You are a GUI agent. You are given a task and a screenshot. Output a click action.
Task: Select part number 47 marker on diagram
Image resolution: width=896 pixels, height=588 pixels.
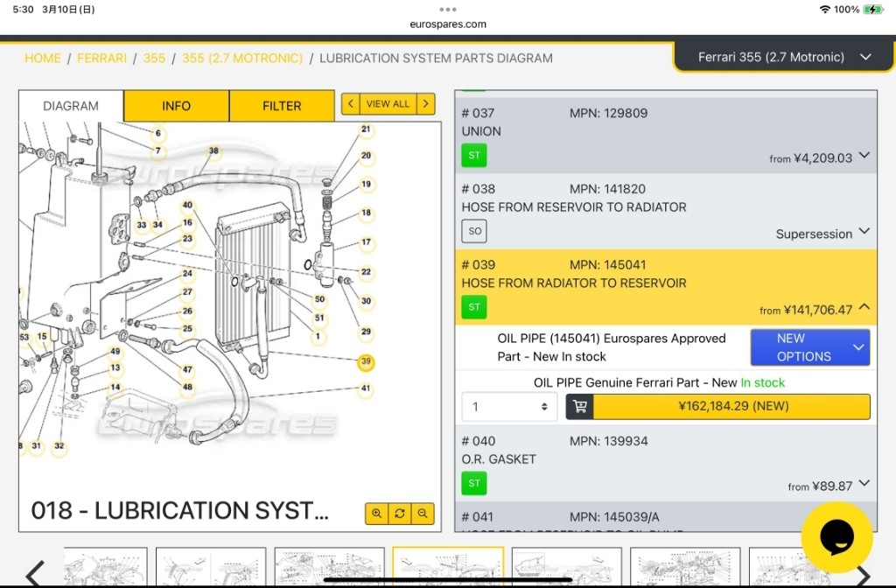click(187, 370)
